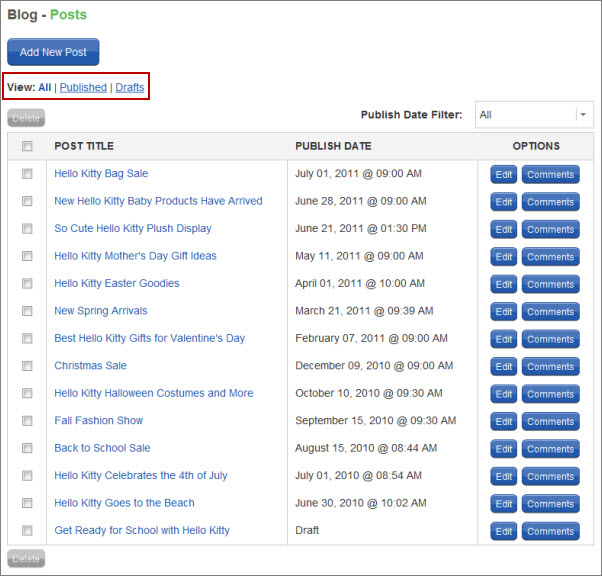Image resolution: width=602 pixels, height=576 pixels.
Task: Open the Fall Fashion Show post
Action: [99, 420]
